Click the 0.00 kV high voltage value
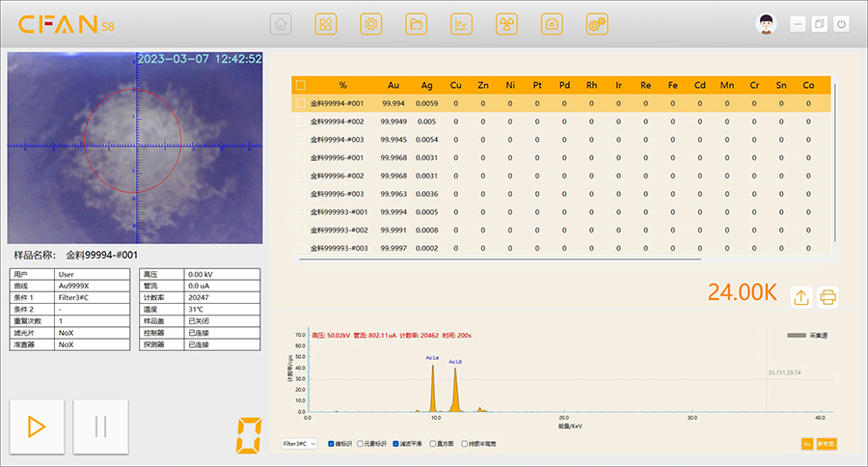Viewport: 868px width, 467px height. [x=222, y=274]
